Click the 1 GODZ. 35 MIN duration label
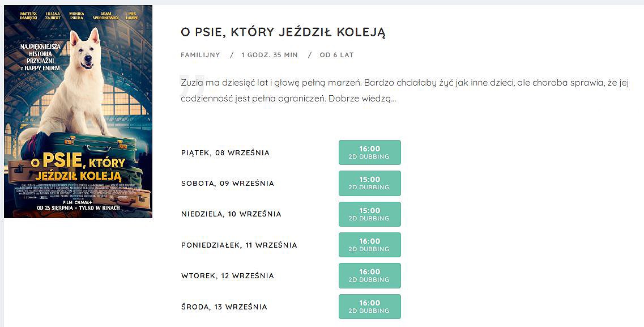This screenshot has width=644, height=327. point(270,55)
